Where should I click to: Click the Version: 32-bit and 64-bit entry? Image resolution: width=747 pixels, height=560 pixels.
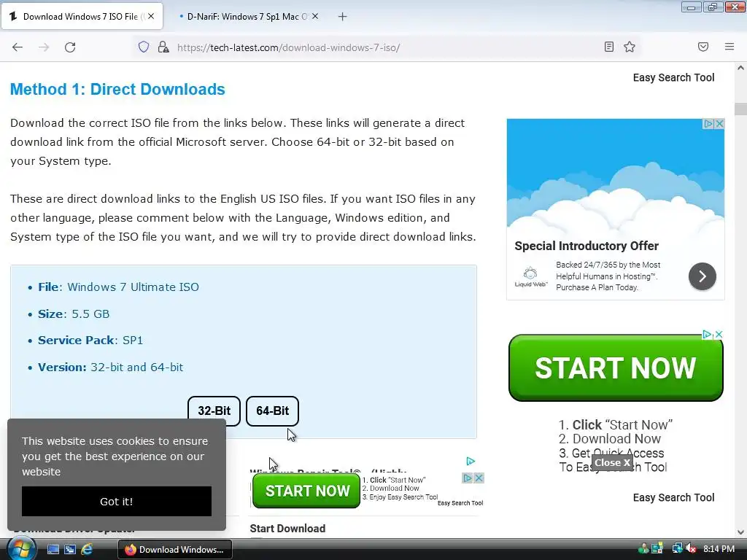pyautogui.click(x=111, y=367)
